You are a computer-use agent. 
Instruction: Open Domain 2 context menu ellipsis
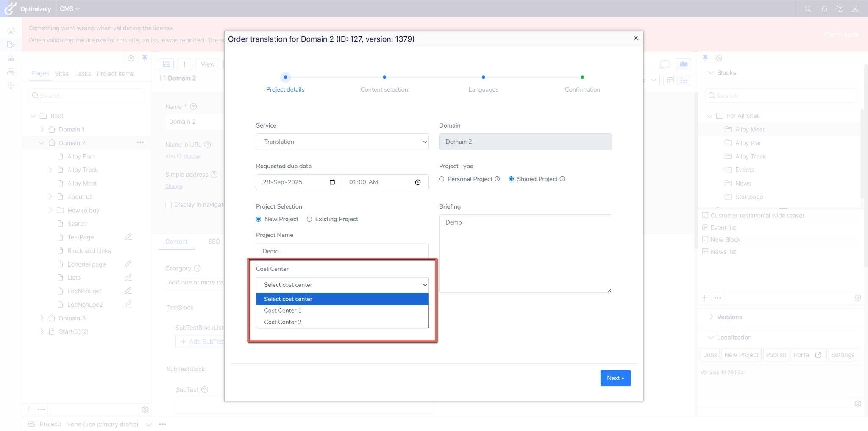click(x=140, y=142)
